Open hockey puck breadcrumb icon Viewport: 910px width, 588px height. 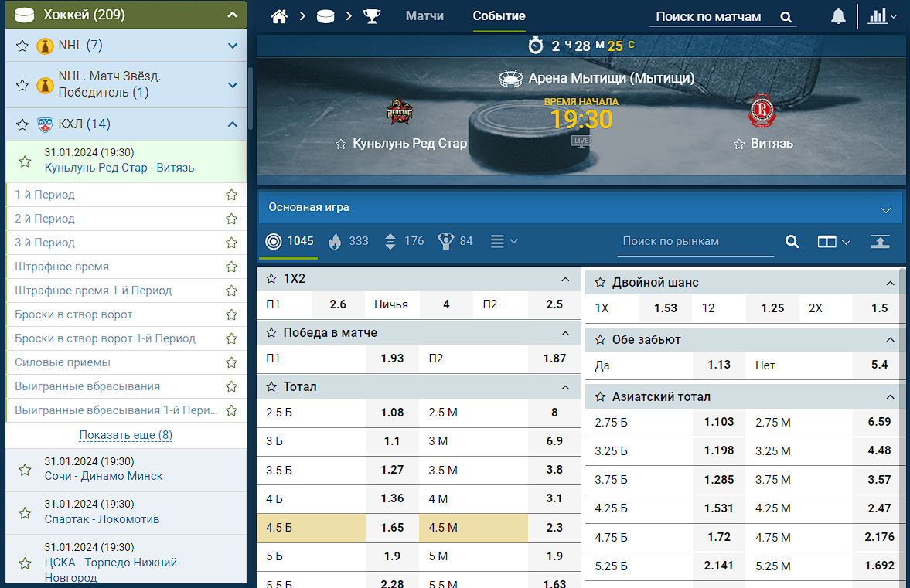[x=325, y=16]
